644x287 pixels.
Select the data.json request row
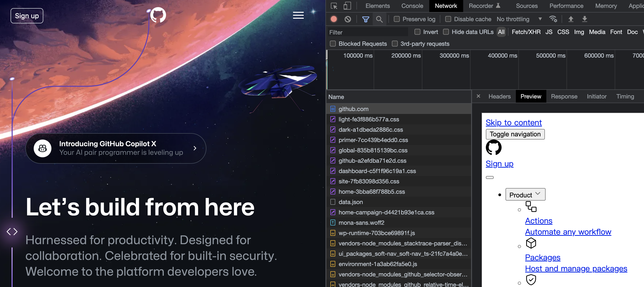click(x=399, y=202)
